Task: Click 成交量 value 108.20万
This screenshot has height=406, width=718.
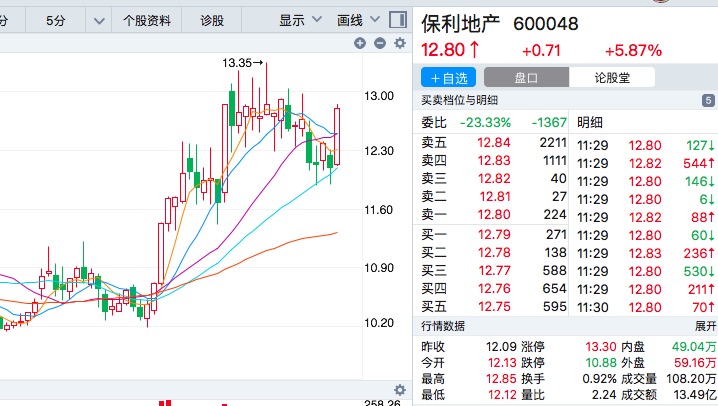Action: 691,379
